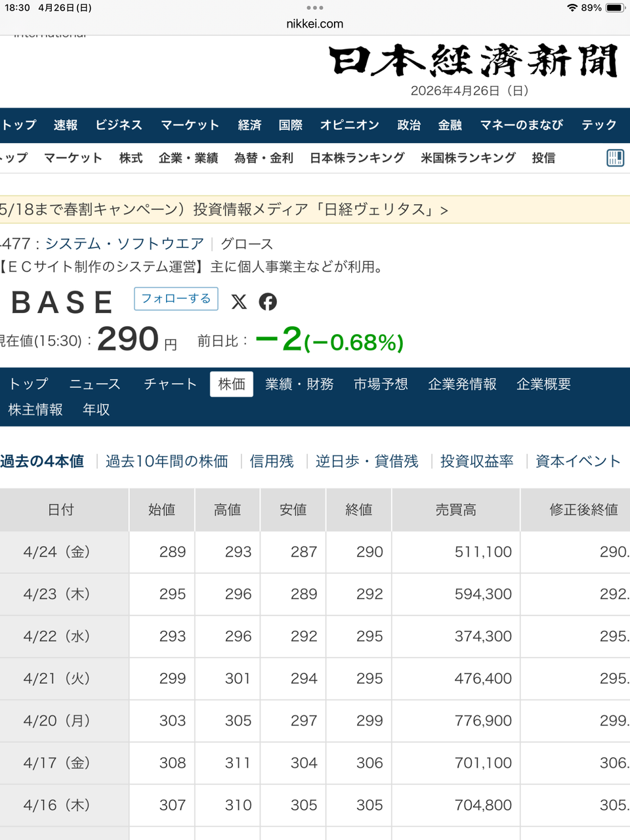The width and height of the screenshot is (630, 840).
Task: Open マネーのまなび in main navigation
Action: coord(521,125)
